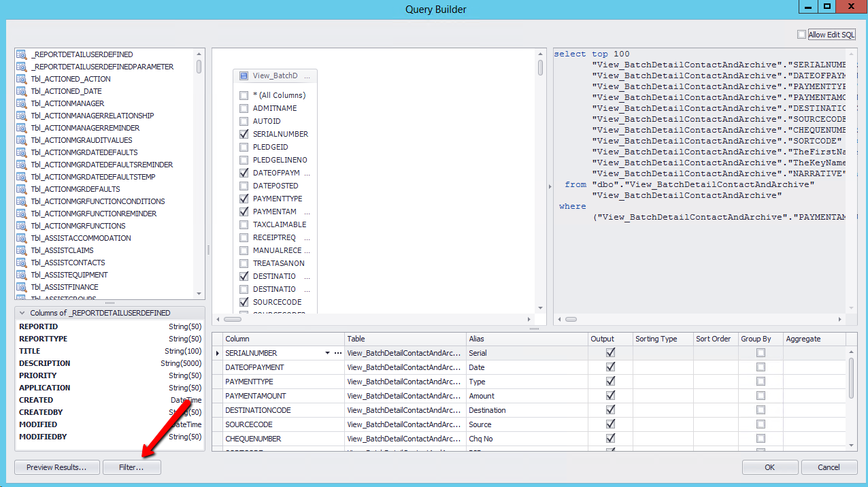Click the Tbl_ASSISTACCOMMODATION table icon

(21, 238)
